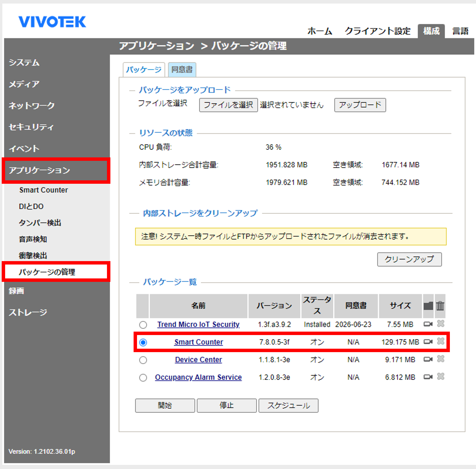Click the クリーンアップ button
Screen dimensions: 476x469
point(409,259)
